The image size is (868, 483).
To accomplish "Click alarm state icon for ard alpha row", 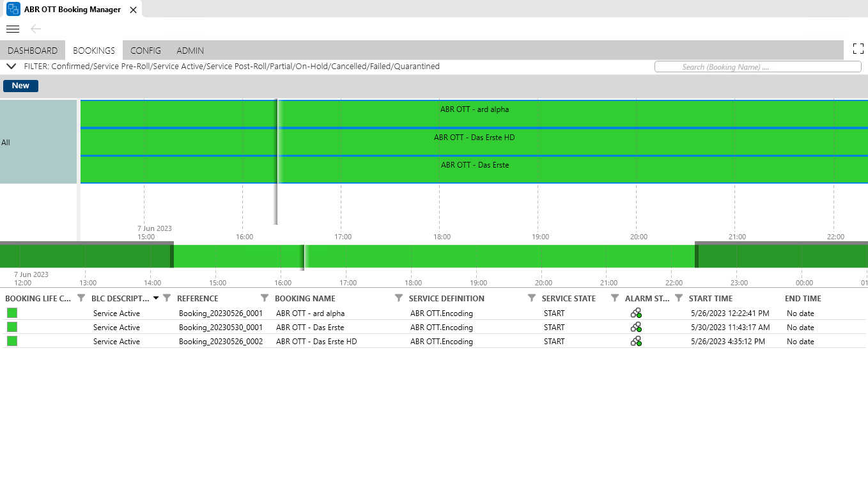I will [636, 313].
